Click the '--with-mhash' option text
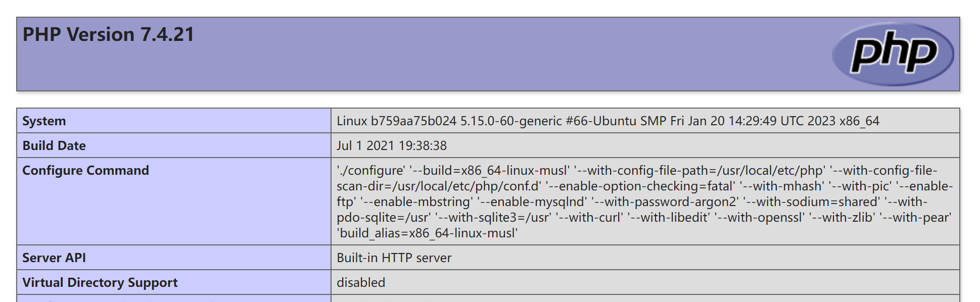 (x=782, y=186)
